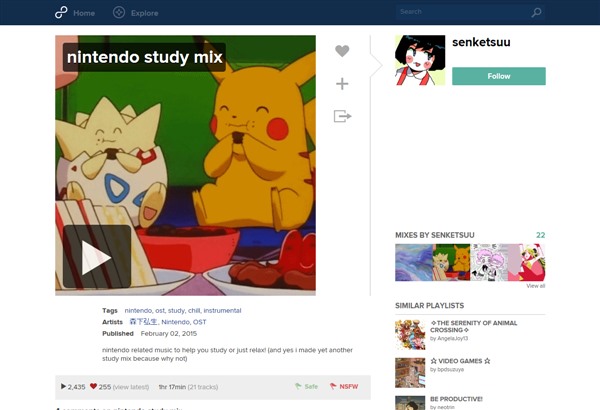Flag mix as NSFW
The width and height of the screenshot is (600, 410).
click(x=344, y=386)
